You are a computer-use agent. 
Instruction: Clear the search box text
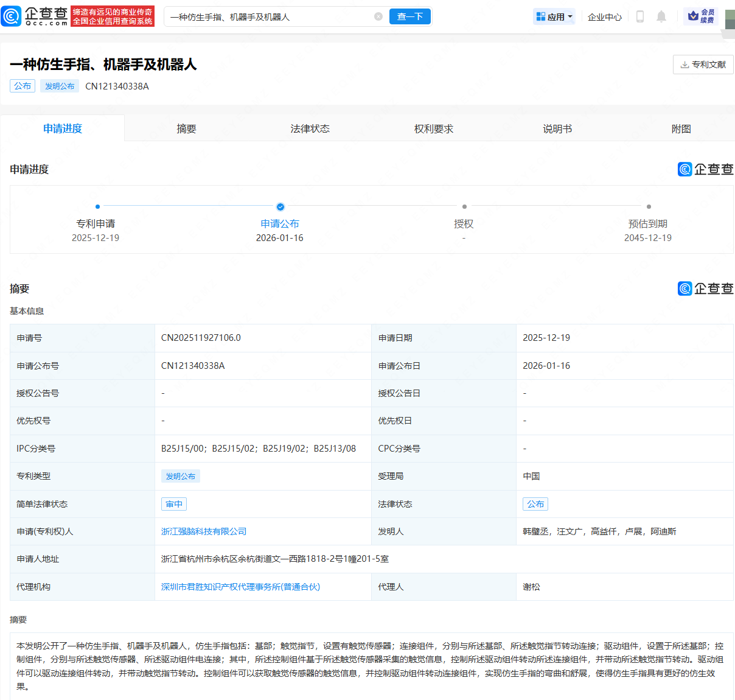pos(378,16)
